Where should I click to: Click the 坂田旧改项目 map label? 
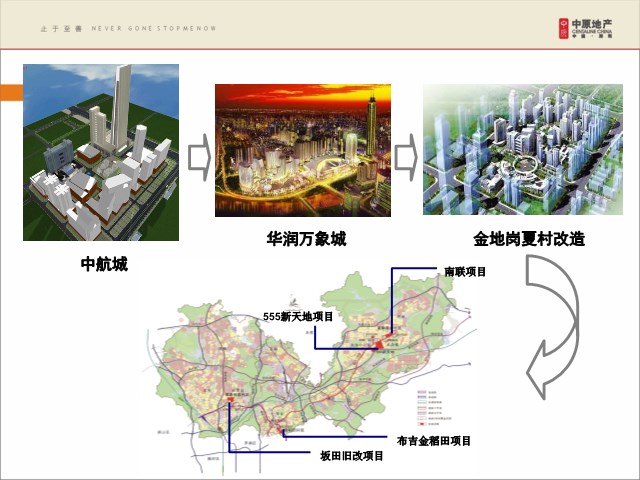(352, 456)
